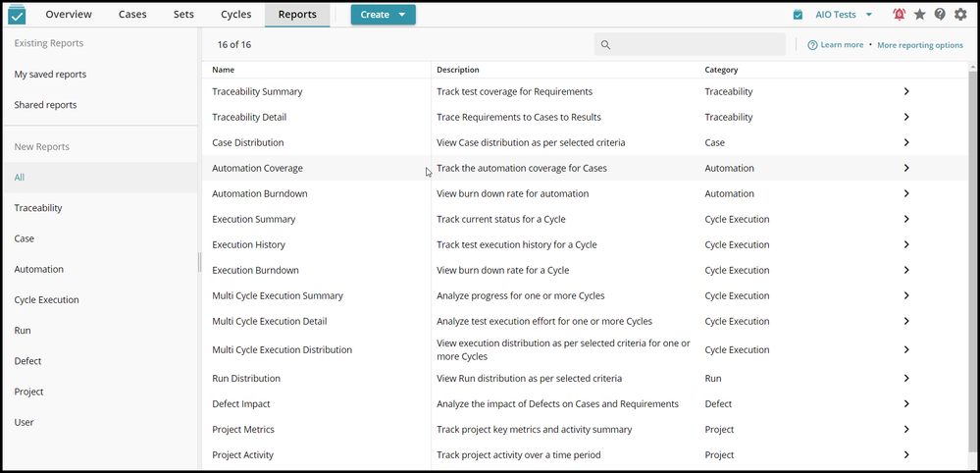This screenshot has height=473, width=980.
Task: Click the star favorites icon
Action: tap(919, 15)
